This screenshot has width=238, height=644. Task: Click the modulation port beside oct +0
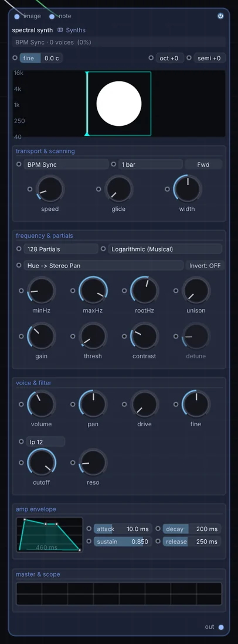pyautogui.click(x=151, y=58)
